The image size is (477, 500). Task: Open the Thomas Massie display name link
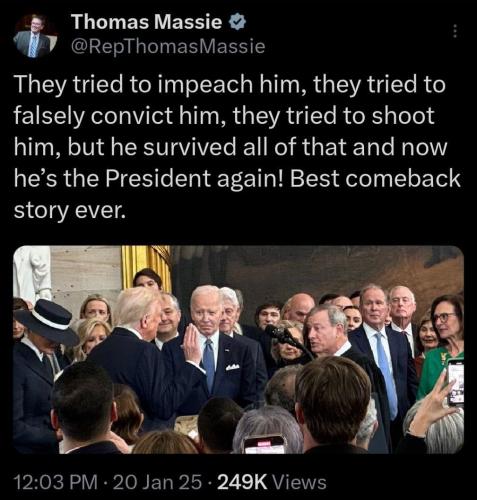click(147, 22)
